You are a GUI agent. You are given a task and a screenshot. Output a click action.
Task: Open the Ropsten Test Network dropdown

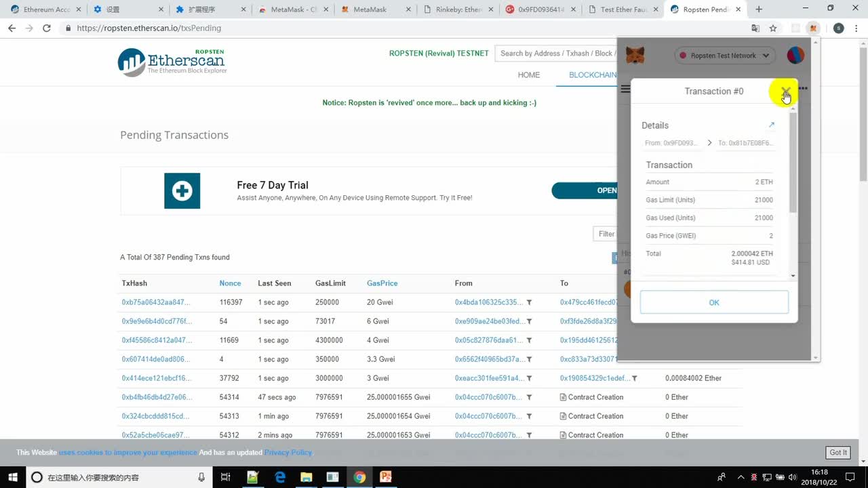tap(724, 56)
